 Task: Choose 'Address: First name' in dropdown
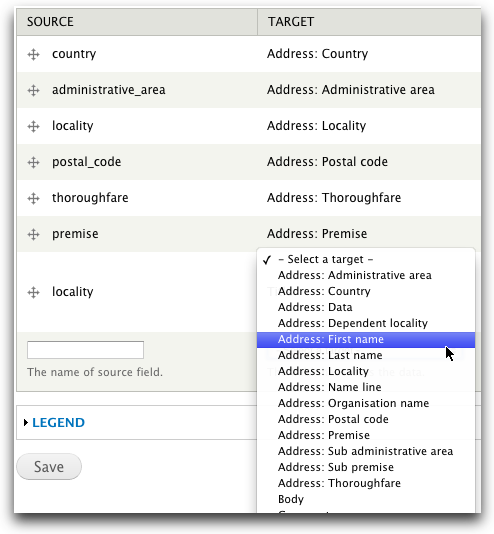366,340
